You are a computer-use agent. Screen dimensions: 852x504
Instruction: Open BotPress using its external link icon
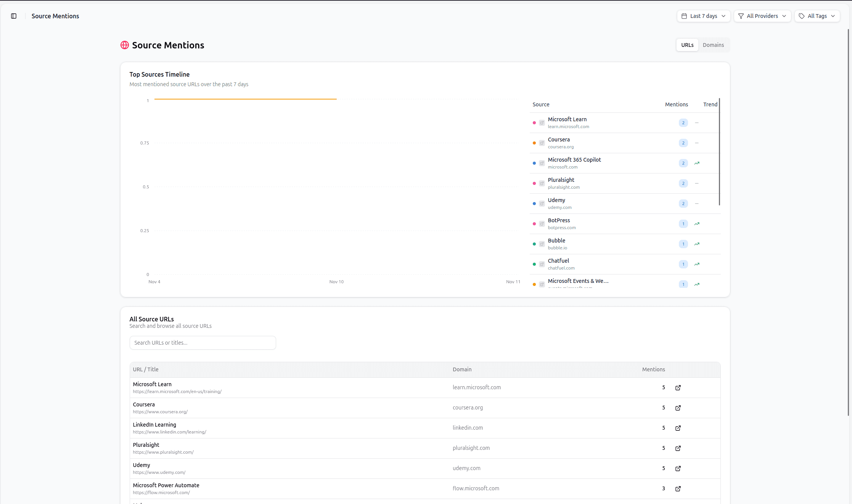(x=542, y=224)
